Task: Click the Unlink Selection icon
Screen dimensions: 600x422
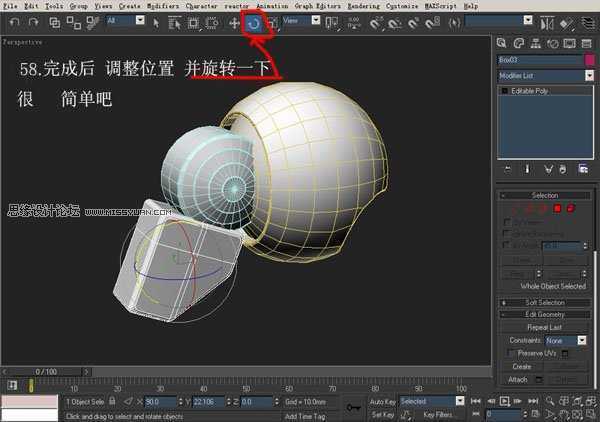Action: (x=74, y=23)
